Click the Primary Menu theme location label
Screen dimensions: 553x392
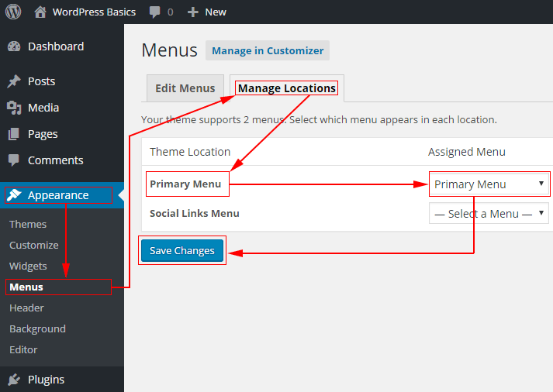click(x=185, y=184)
